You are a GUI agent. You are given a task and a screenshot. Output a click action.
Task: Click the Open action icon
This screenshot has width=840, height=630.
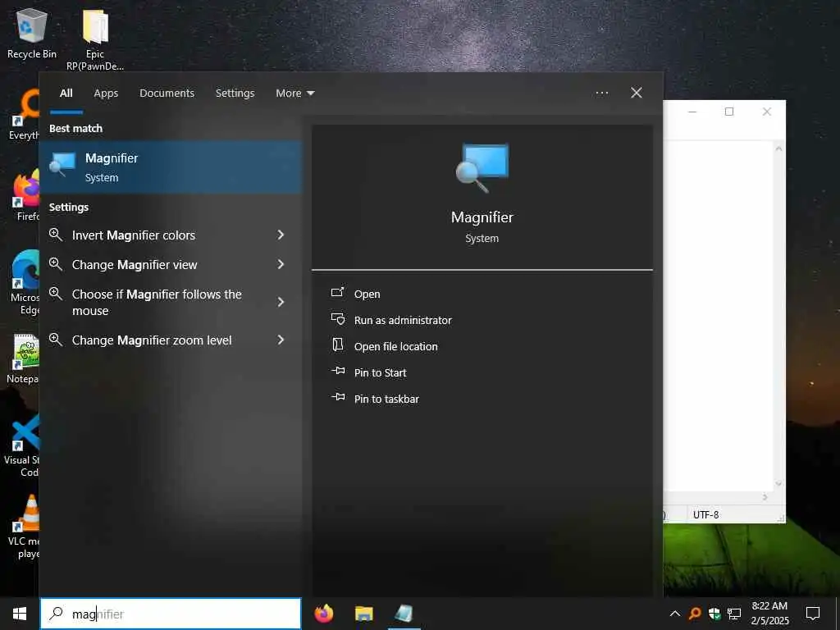(337, 293)
